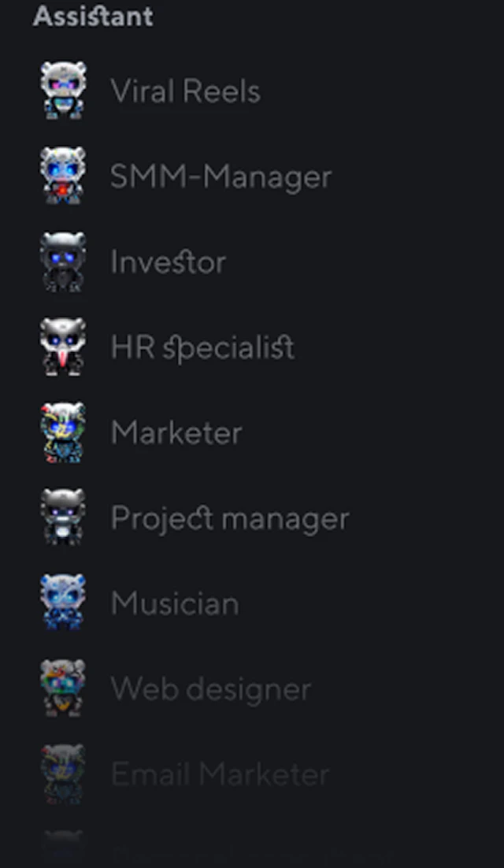Viewport: 504px width, 868px height.
Task: Select the Investor robot avatar icon
Action: tap(63, 262)
